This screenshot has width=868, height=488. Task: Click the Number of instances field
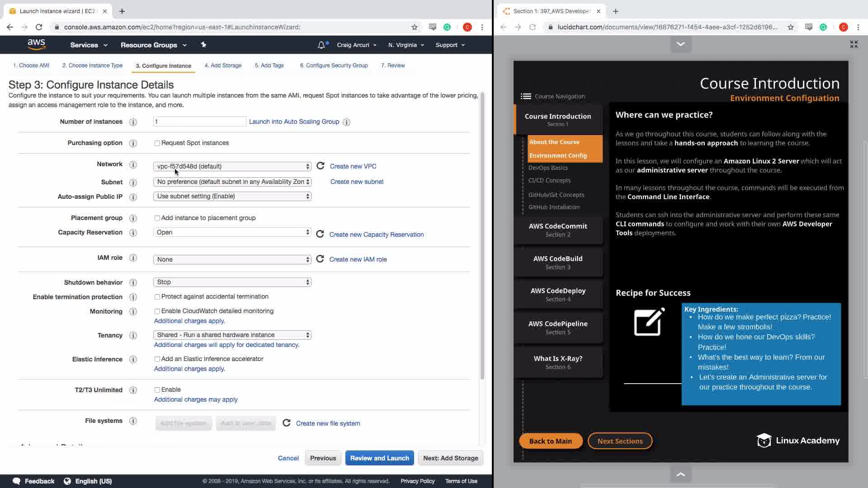pos(199,122)
